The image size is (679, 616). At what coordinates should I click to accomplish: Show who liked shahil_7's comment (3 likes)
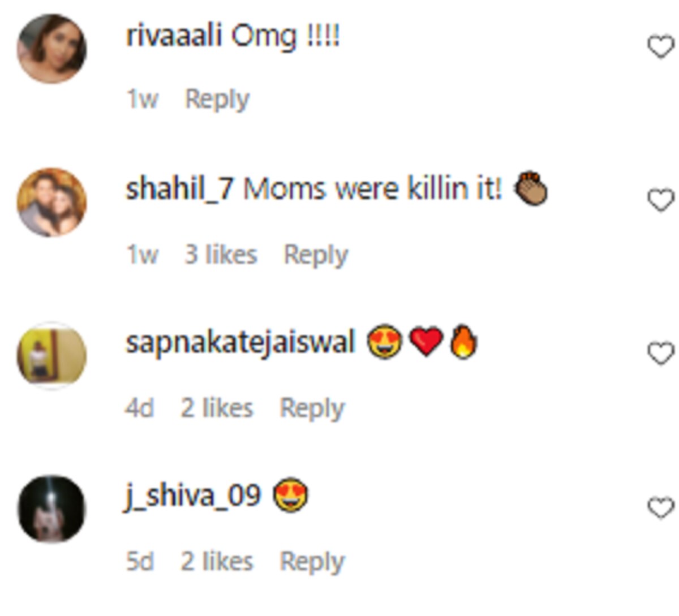[x=221, y=255]
